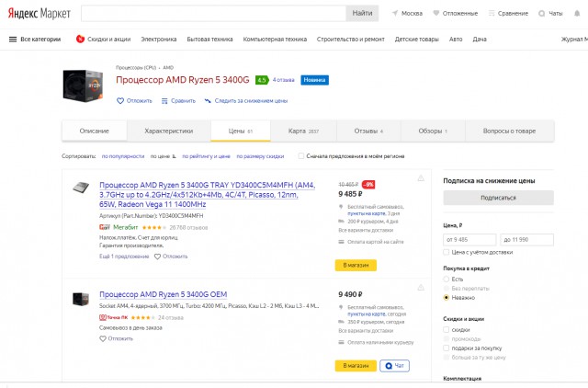
Task: Open the Мегабит shop name link
Action: coord(126,227)
